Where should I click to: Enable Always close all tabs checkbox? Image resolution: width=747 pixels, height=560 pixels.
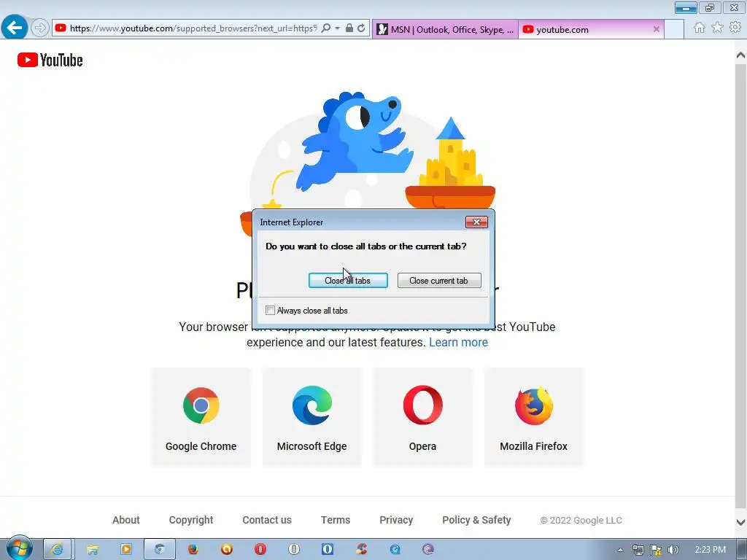270,311
